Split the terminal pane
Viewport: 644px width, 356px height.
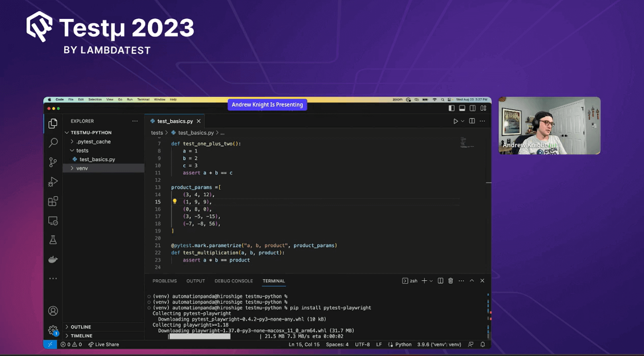[x=441, y=281]
